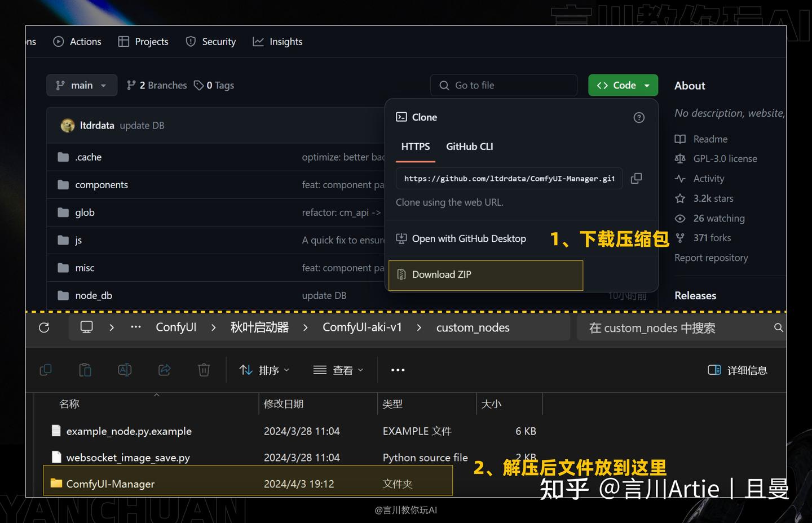View the 371 forks link

pyautogui.click(x=703, y=238)
